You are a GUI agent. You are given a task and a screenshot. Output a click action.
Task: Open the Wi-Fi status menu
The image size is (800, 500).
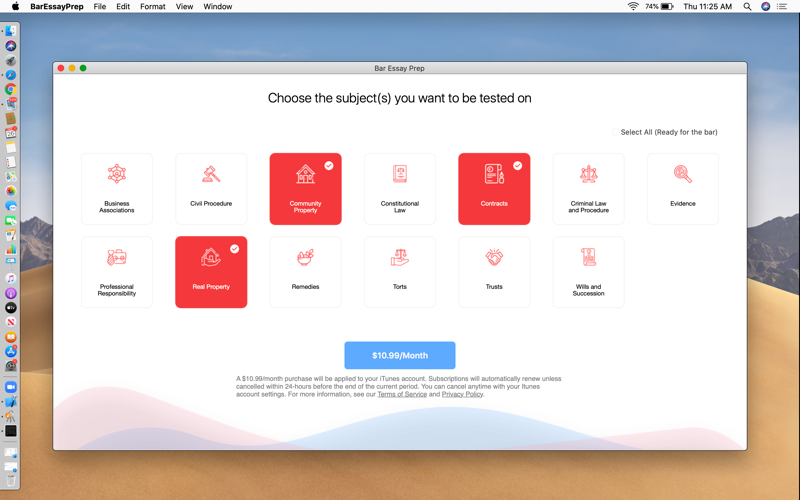633,6
